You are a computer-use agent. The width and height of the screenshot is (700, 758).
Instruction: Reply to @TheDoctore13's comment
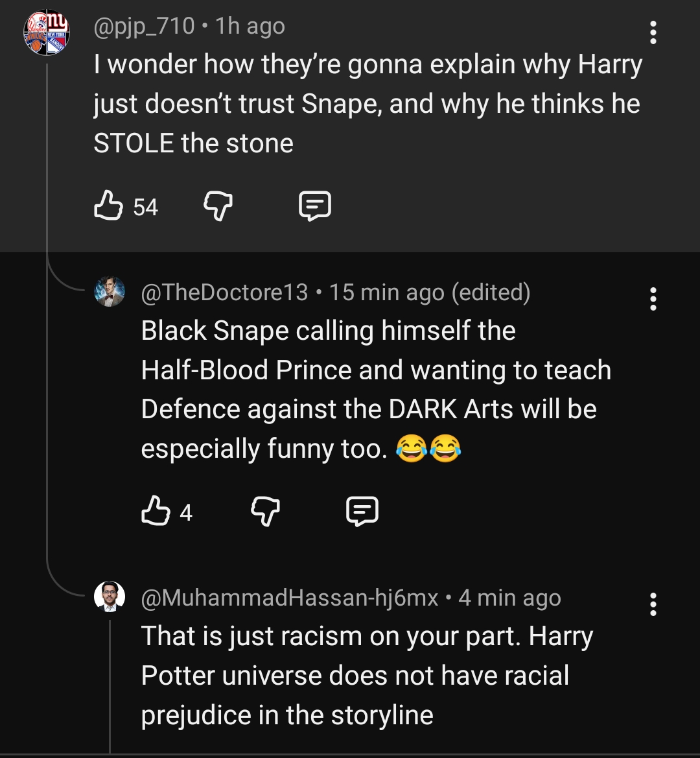[362, 511]
